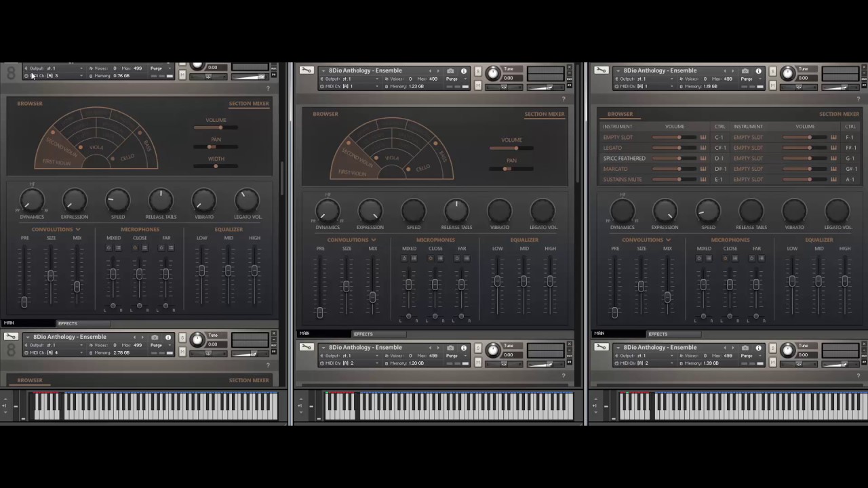Toggle MIXED mic power in right panel

[x=699, y=258]
